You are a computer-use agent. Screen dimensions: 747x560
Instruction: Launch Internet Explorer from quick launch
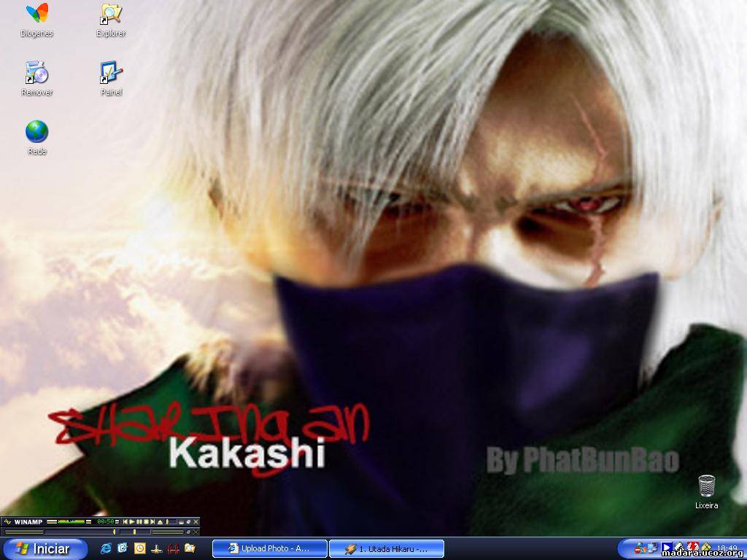106,548
